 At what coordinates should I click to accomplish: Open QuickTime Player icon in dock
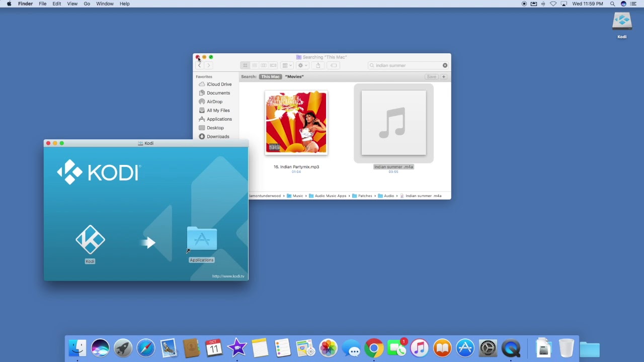pos(511,348)
